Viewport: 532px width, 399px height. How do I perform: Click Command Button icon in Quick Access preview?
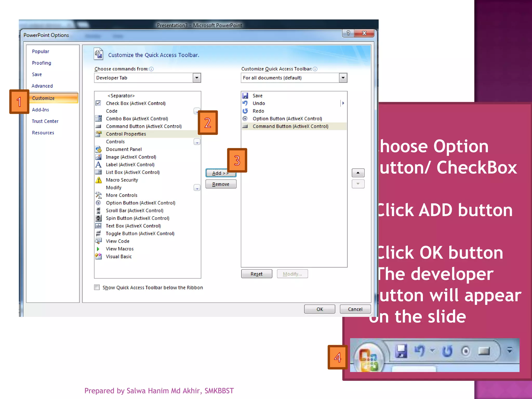pos(484,351)
